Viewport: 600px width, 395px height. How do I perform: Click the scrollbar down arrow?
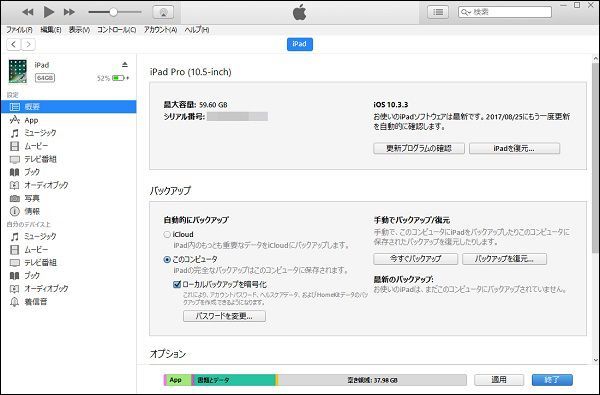point(595,360)
